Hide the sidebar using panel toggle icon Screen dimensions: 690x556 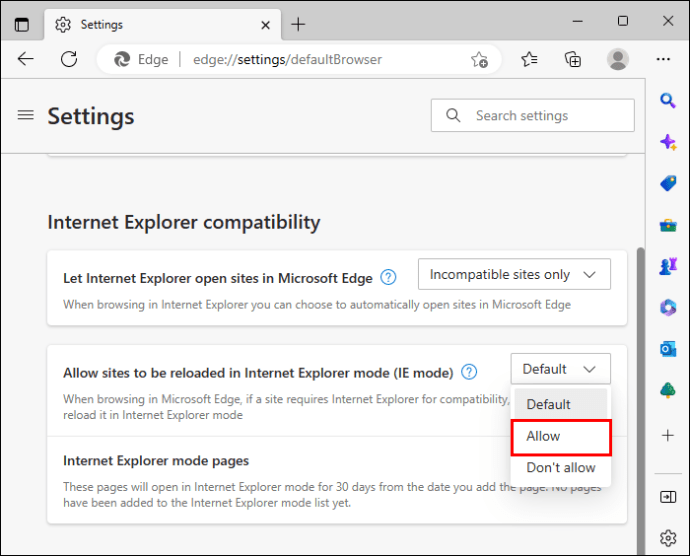[668, 497]
